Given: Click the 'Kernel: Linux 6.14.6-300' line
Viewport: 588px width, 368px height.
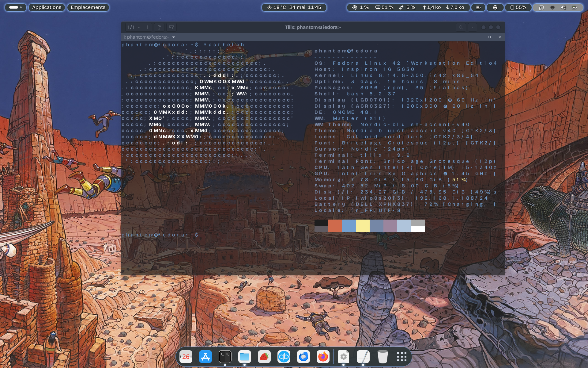Looking at the screenshot, I should (397, 75).
